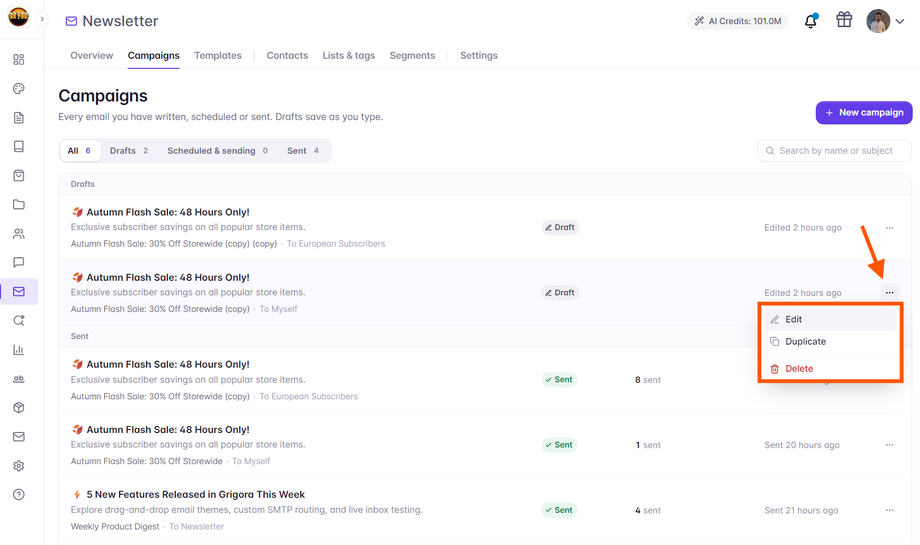920x545 pixels.
Task: Open the palette design icon in sidebar
Action: point(19,89)
